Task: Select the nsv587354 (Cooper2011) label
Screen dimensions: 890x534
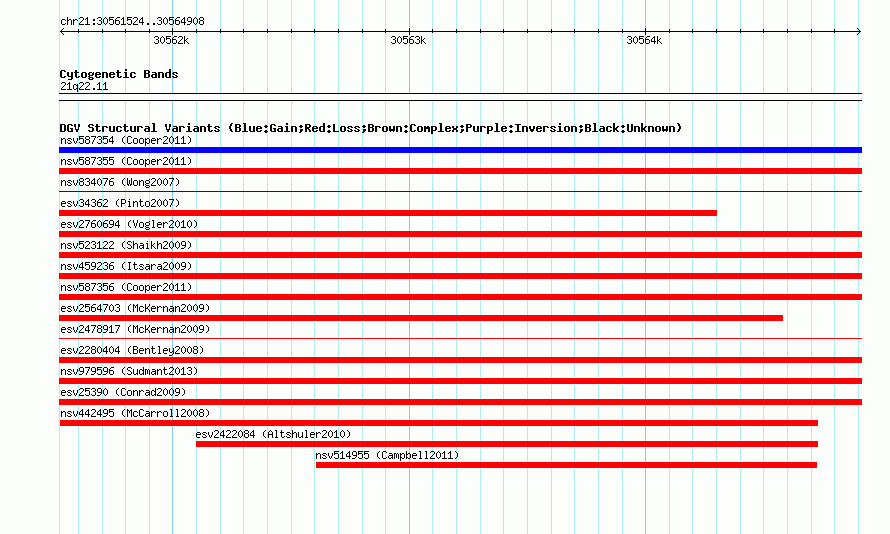Action: pyautogui.click(x=126, y=140)
